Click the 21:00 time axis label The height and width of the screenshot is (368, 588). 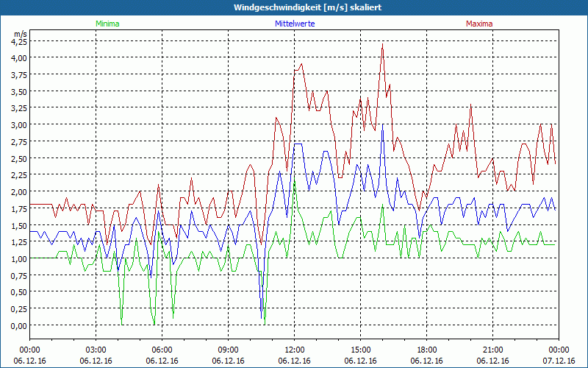(492, 350)
